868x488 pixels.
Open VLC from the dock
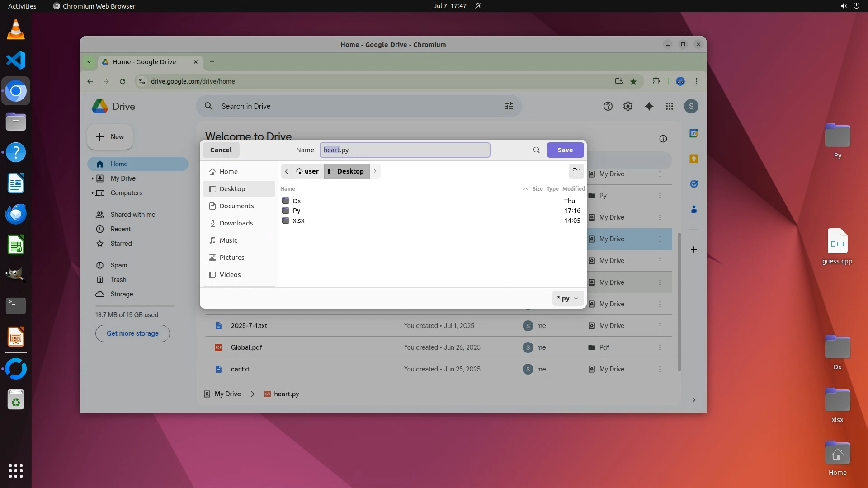(x=16, y=30)
